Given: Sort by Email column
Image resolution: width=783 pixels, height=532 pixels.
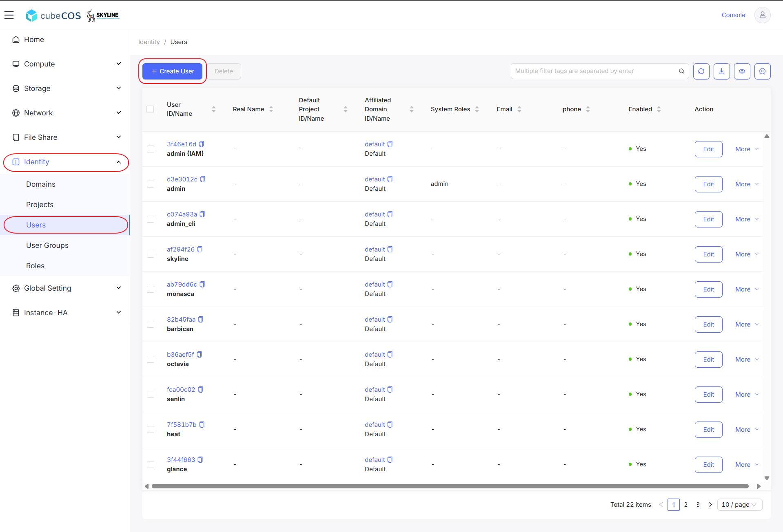Looking at the screenshot, I should [x=519, y=109].
